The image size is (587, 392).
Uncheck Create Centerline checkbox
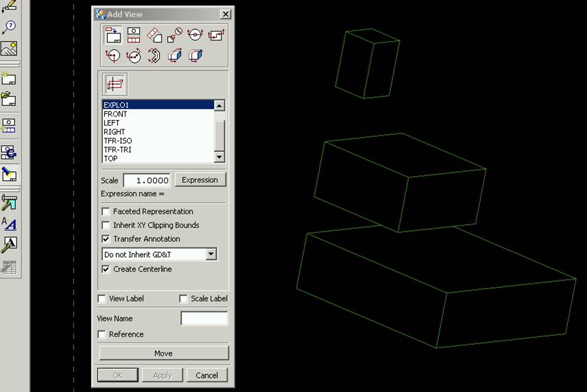pyautogui.click(x=106, y=269)
